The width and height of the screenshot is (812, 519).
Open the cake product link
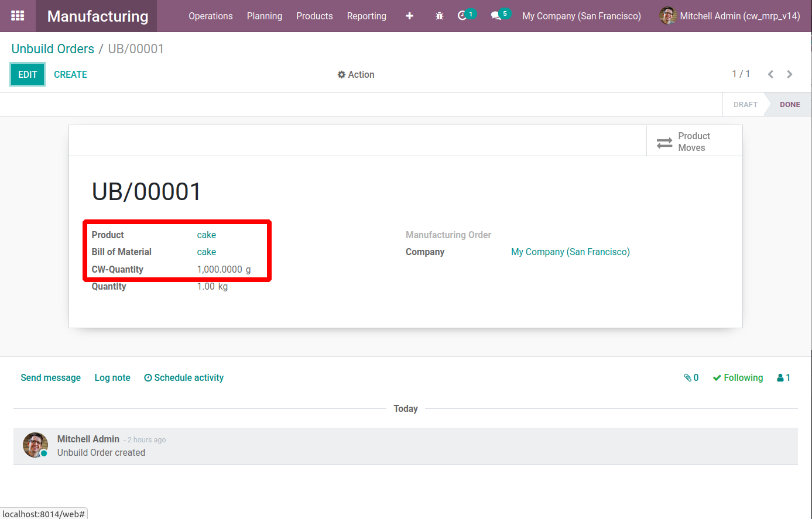[x=207, y=235]
